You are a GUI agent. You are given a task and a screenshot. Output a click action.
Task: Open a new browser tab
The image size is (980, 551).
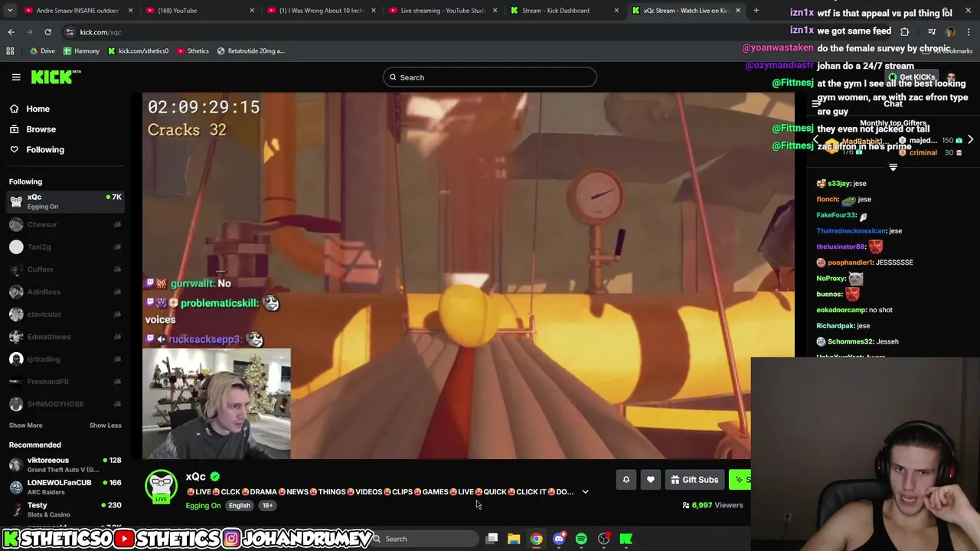(x=756, y=11)
